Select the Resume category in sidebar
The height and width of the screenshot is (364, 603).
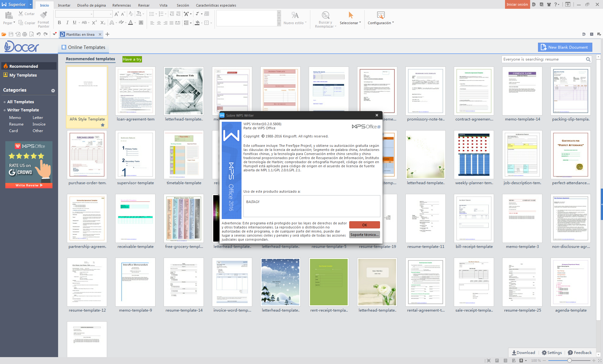coord(16,124)
